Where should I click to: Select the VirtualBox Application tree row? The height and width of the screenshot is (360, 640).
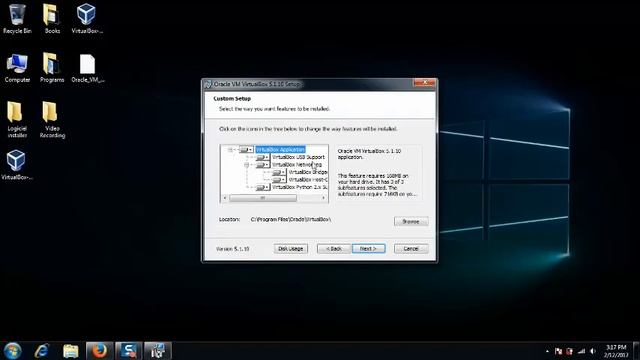click(280, 150)
